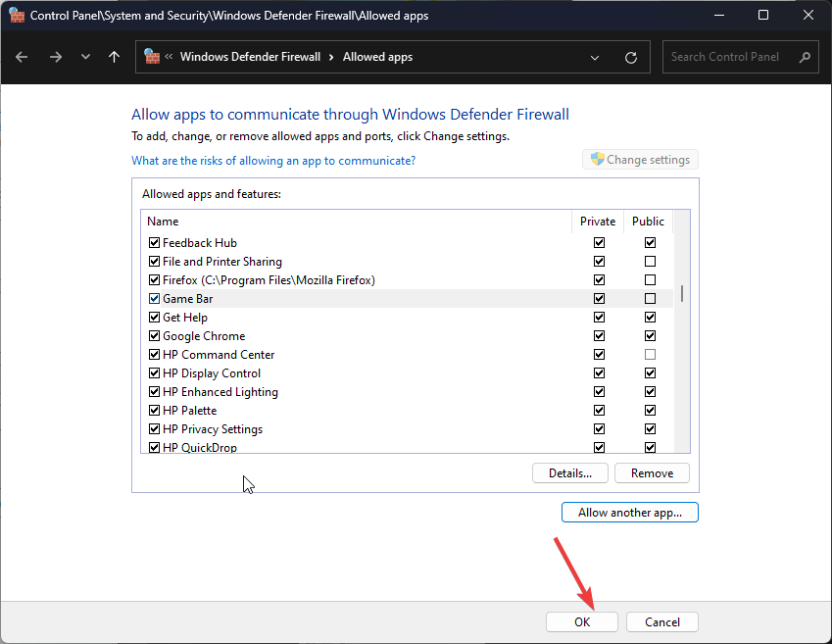Expand breadcrumb chevron after Windows Defender Firewall
832x644 pixels.
click(331, 57)
